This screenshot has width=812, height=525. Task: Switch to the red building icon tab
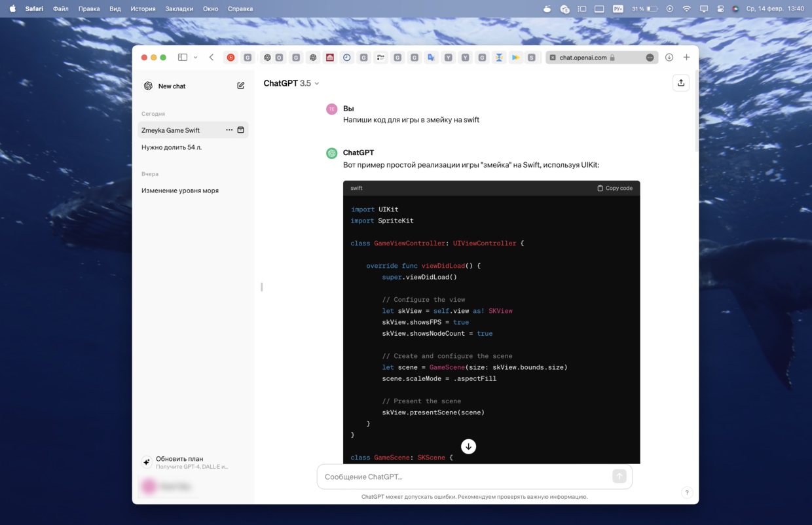click(329, 58)
